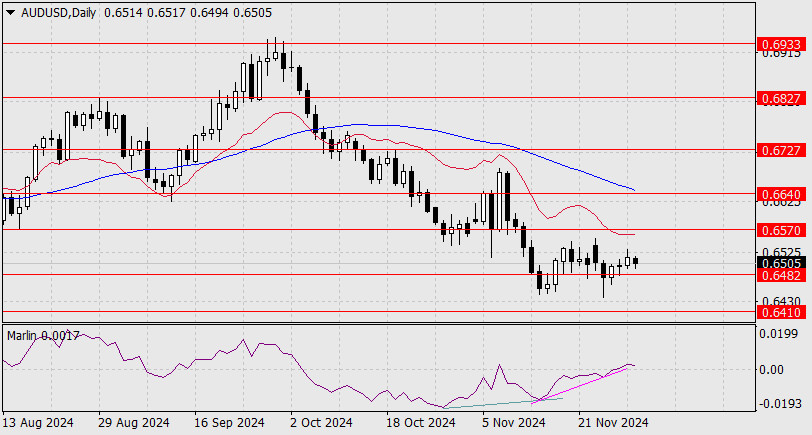Click the 16 Sep 2024 date label

229,423
